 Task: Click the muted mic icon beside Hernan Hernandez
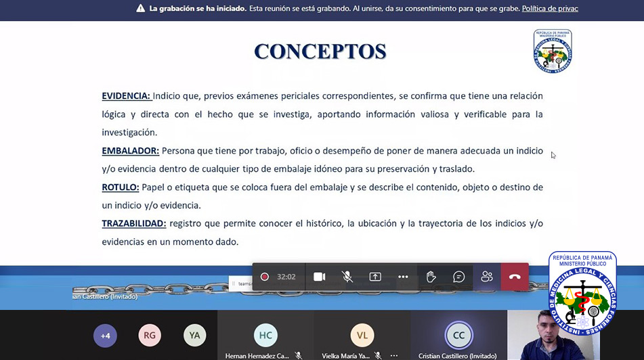[299, 355]
